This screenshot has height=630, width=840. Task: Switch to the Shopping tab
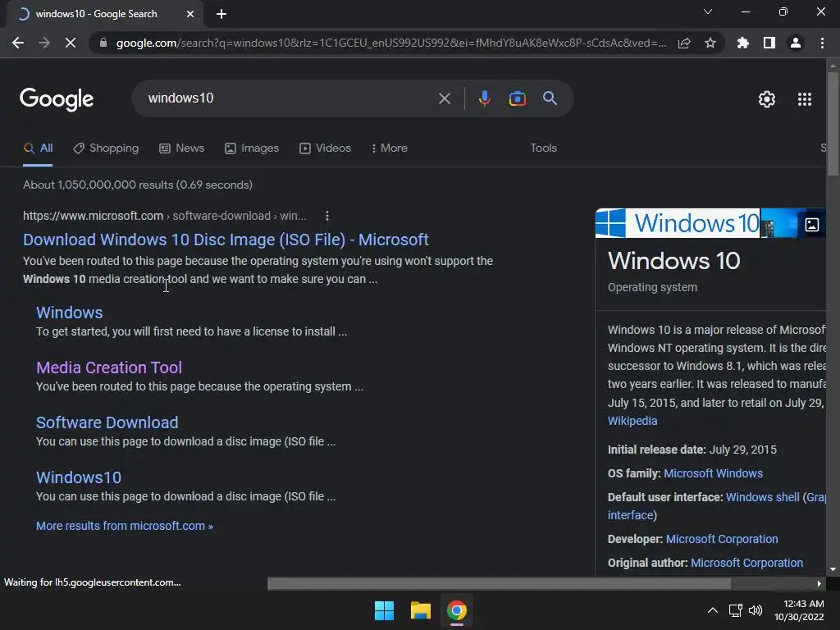click(106, 148)
